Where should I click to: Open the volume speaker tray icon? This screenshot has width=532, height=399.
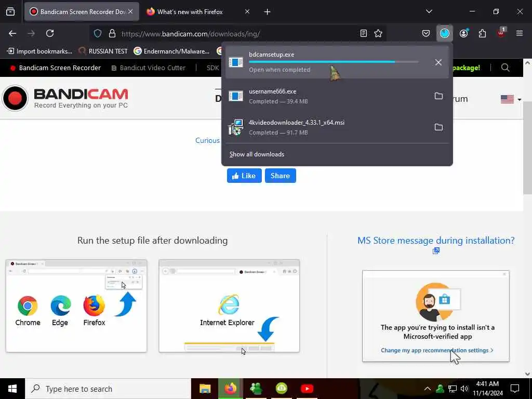pos(464,389)
